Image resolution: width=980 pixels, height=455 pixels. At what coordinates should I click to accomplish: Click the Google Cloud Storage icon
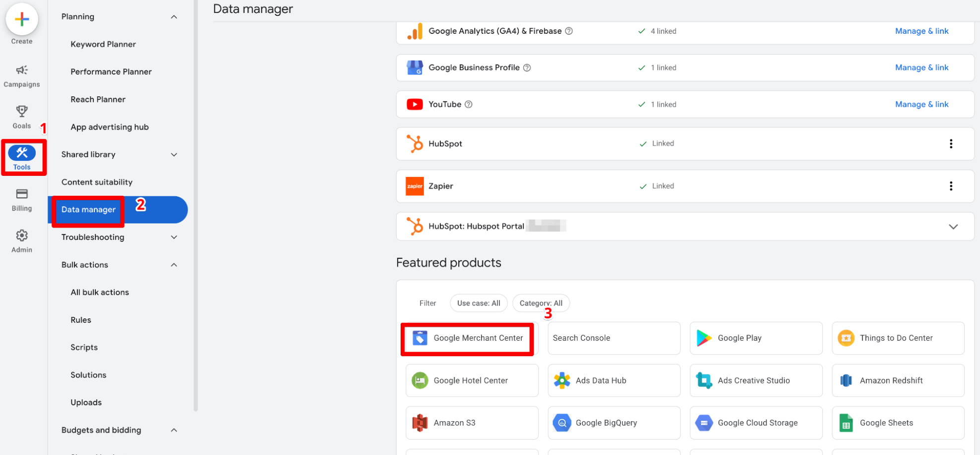click(704, 423)
